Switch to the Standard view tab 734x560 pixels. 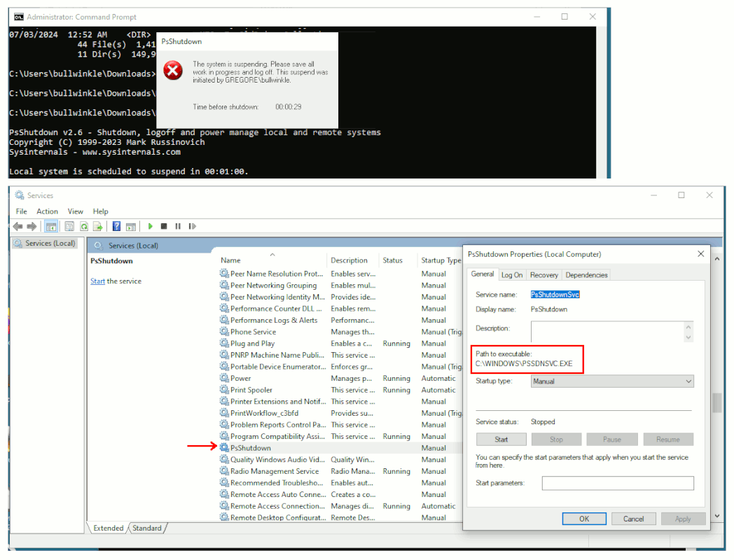[147, 528]
